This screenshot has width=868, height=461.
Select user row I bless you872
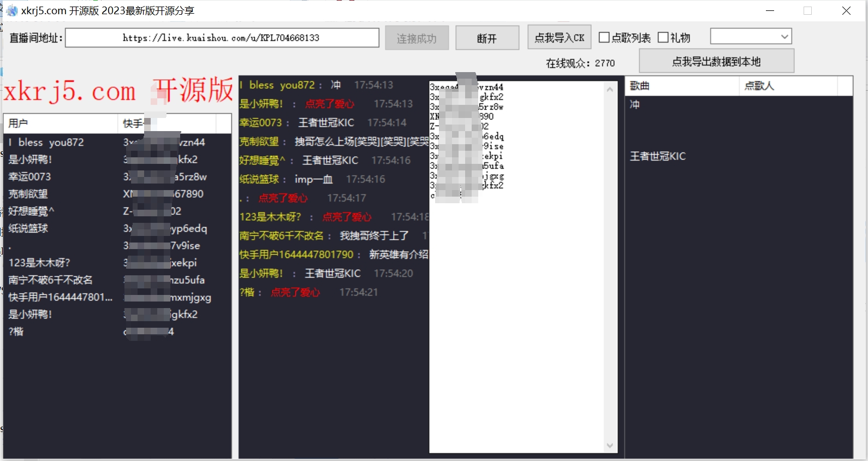pyautogui.click(x=117, y=142)
